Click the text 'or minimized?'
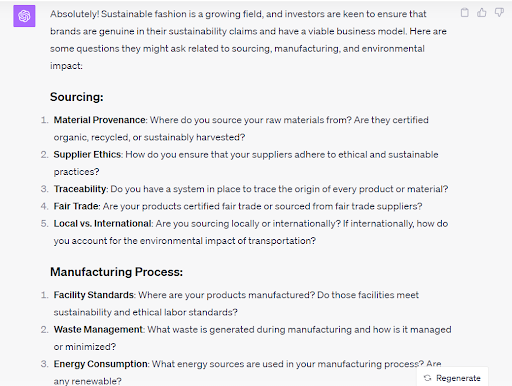 pos(85,347)
